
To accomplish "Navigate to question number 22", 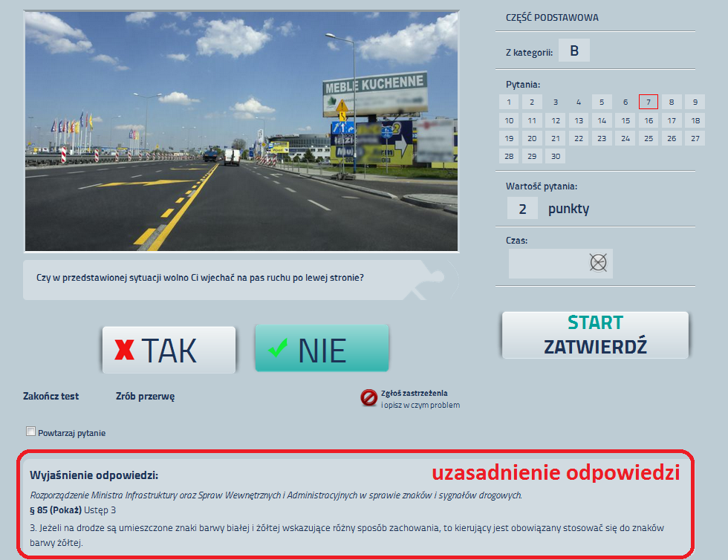I will pyautogui.click(x=579, y=138).
